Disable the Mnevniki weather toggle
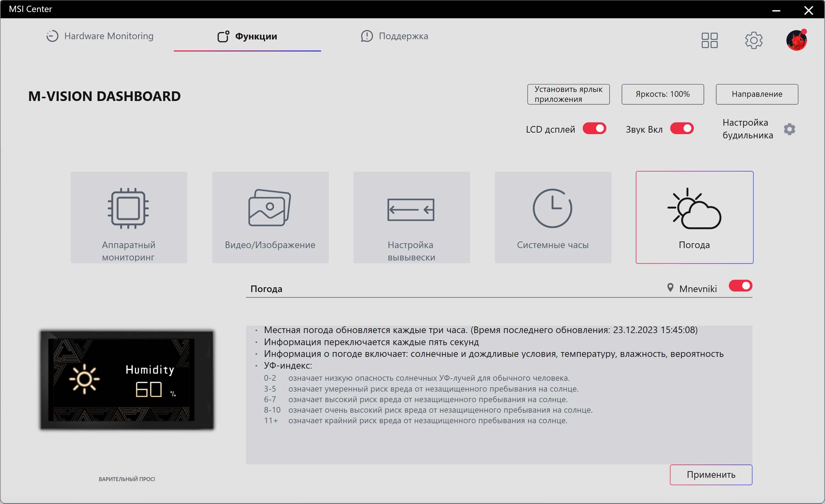This screenshot has width=825, height=504. (740, 286)
